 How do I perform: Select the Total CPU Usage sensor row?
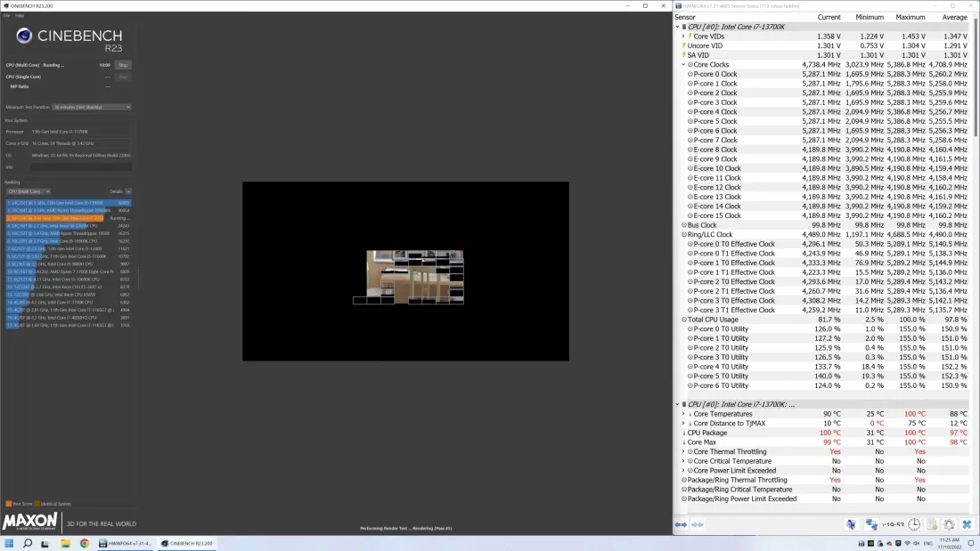[822, 320]
